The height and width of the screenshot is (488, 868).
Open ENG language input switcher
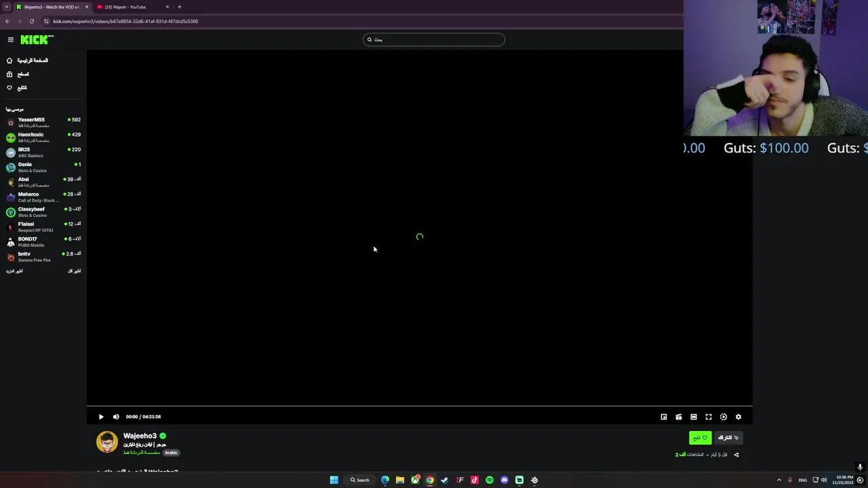(803, 480)
